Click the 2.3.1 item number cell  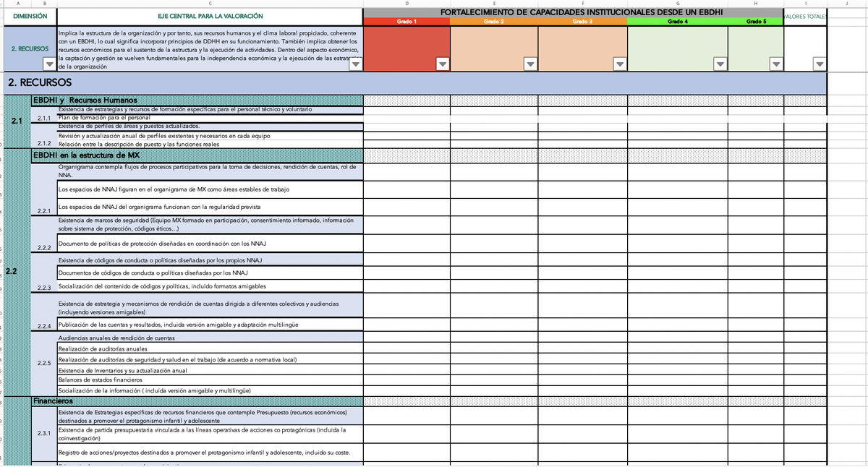(x=43, y=433)
